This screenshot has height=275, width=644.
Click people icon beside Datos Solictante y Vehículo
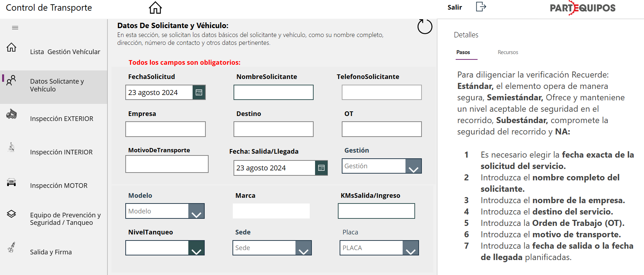[x=11, y=80]
